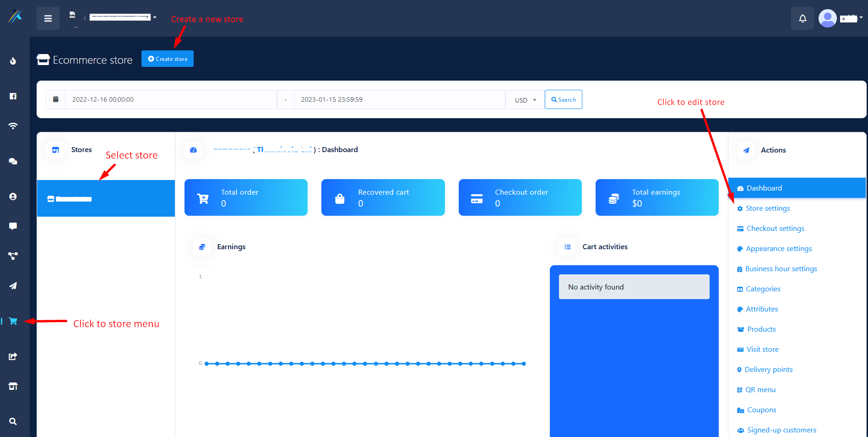Viewport: 868px width, 437px height.
Task: Select Checkout settings from Actions
Action: coord(775,229)
